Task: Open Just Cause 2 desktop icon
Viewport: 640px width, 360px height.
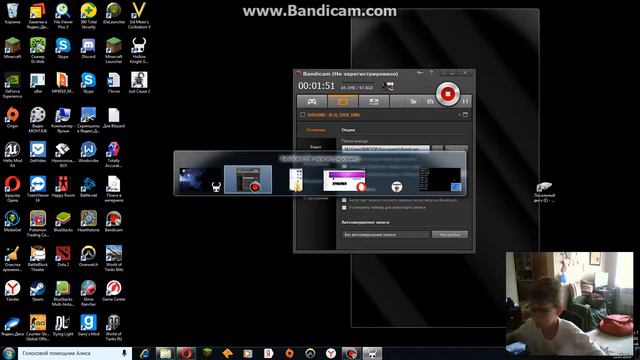Action: pyautogui.click(x=139, y=83)
